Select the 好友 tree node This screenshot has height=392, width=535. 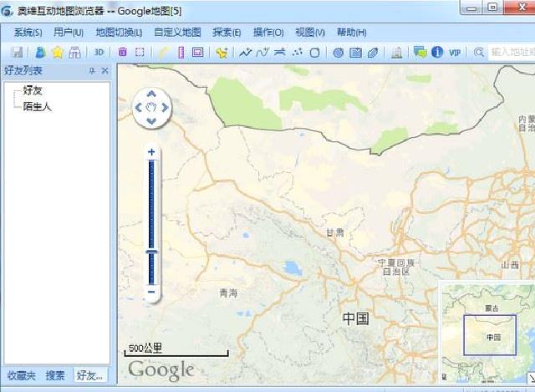(33, 90)
